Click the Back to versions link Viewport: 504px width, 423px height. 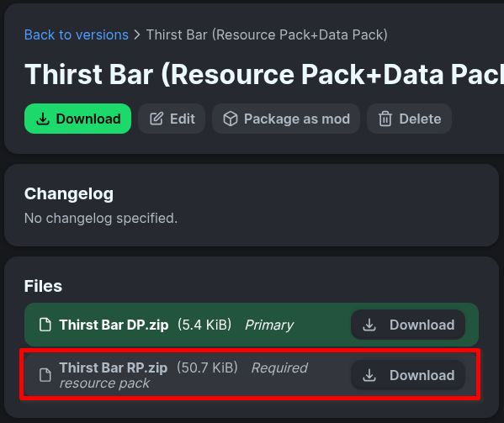coord(77,34)
